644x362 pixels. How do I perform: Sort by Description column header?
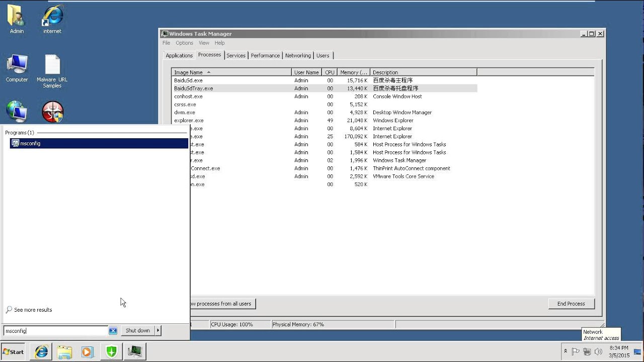click(423, 72)
